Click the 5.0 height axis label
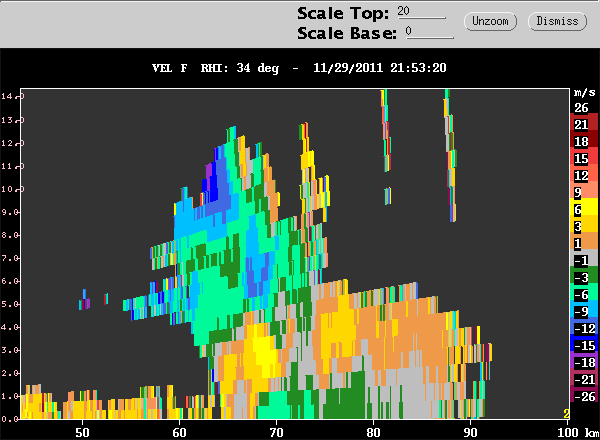 10,304
